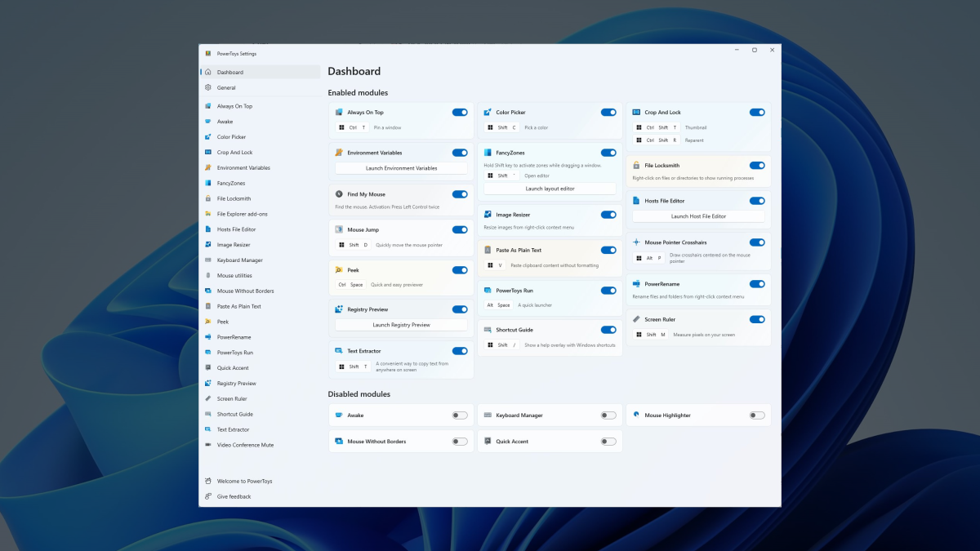Click the PowerRename card title
The image size is (980, 551).
pyautogui.click(x=664, y=284)
